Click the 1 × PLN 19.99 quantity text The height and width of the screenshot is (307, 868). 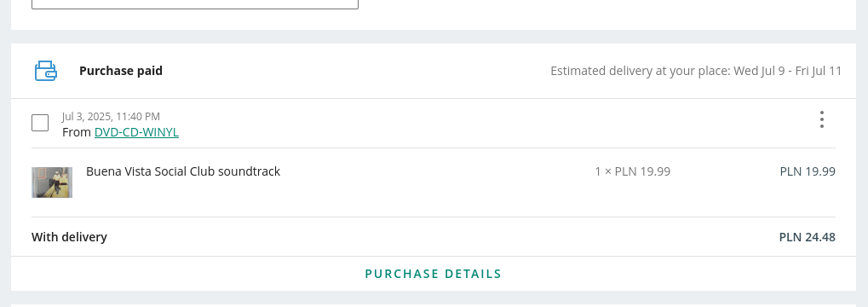point(633,171)
